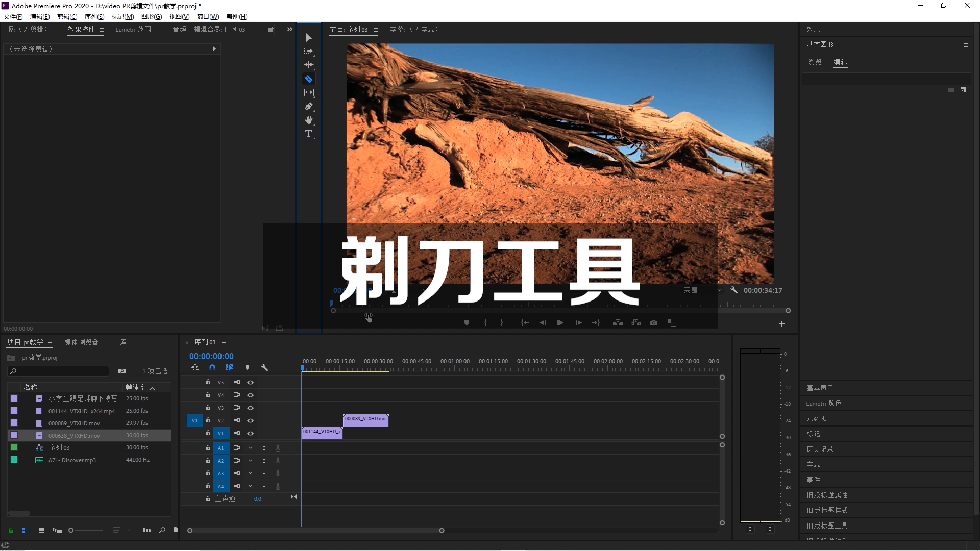Screen dimensions: 980x551
Task: Mute audio track A1
Action: pyautogui.click(x=250, y=448)
